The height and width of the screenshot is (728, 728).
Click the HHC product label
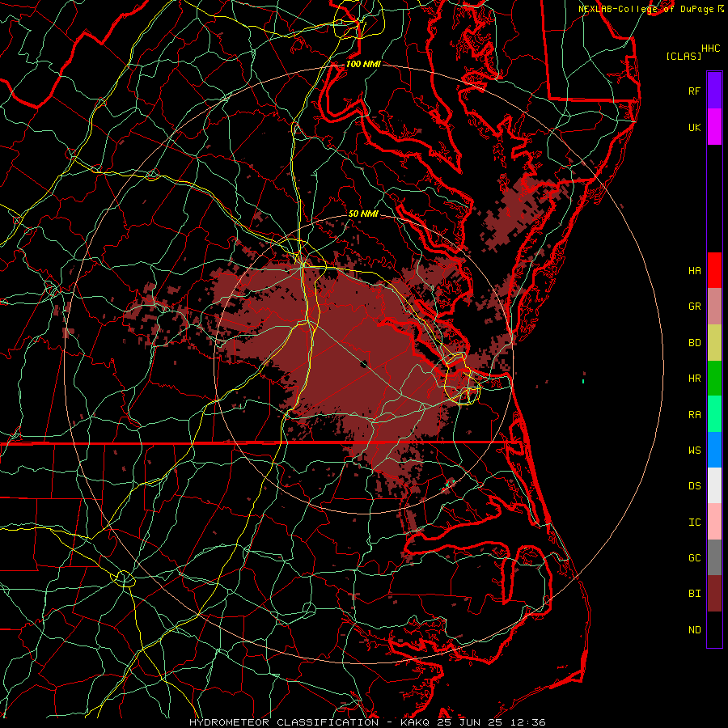tap(711, 49)
